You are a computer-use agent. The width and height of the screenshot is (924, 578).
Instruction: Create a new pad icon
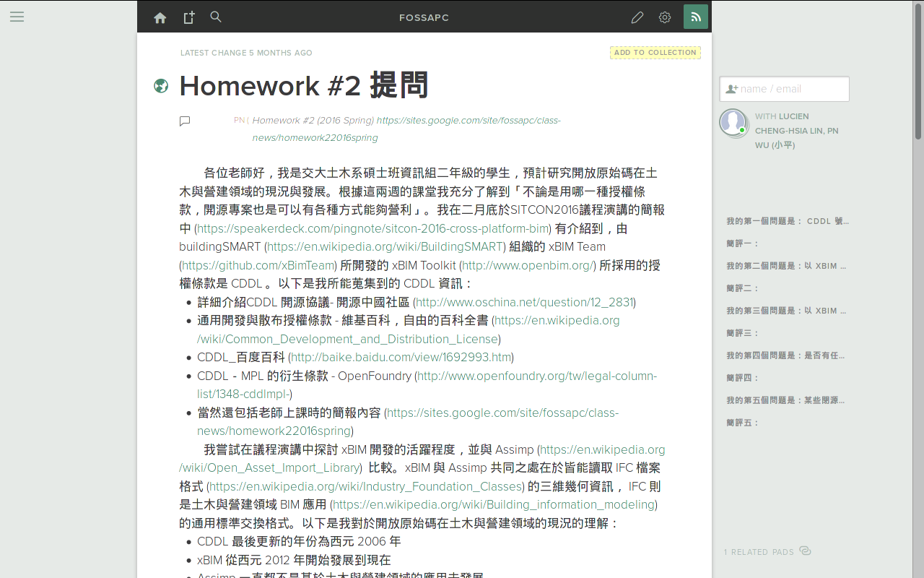(x=188, y=17)
